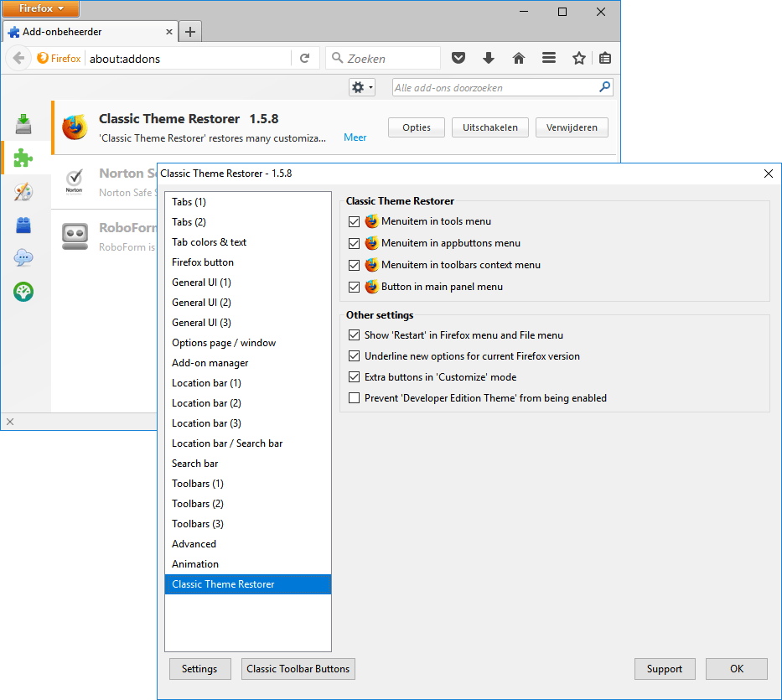This screenshot has height=700, width=782.
Task: Click RoboForm extension robot icon
Action: point(75,236)
